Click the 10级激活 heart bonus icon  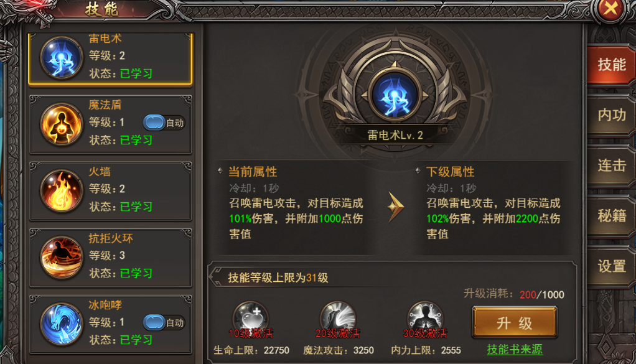click(x=251, y=318)
